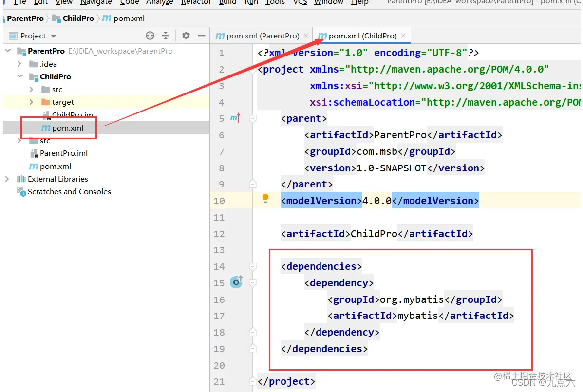Click line number 10 in gutter
The height and width of the screenshot is (392, 583).
pos(219,201)
